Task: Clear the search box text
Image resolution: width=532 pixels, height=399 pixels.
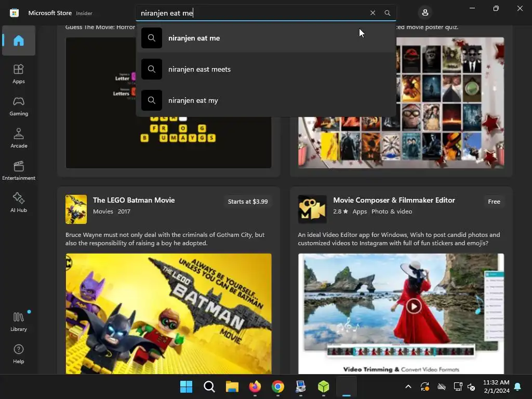Action: [x=373, y=13]
